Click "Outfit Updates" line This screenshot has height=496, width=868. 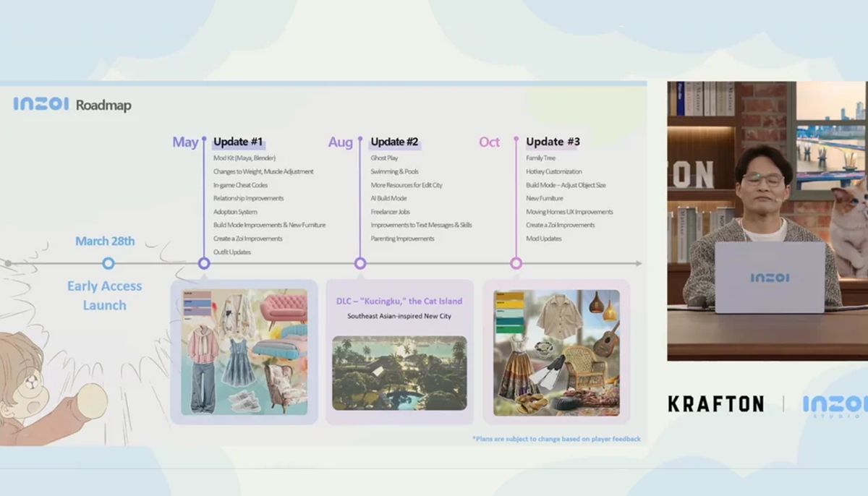(232, 252)
